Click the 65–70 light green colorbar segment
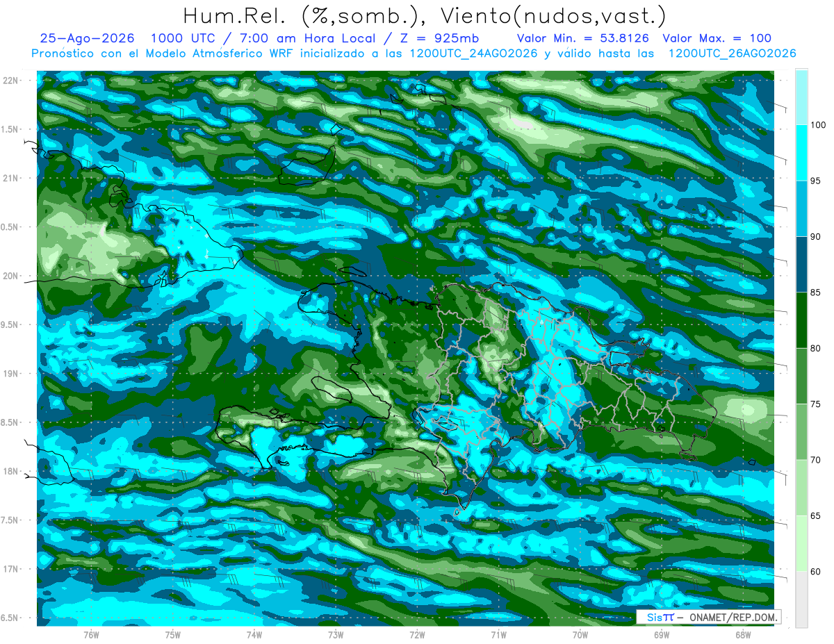The height and width of the screenshot is (644, 834). tap(801, 488)
